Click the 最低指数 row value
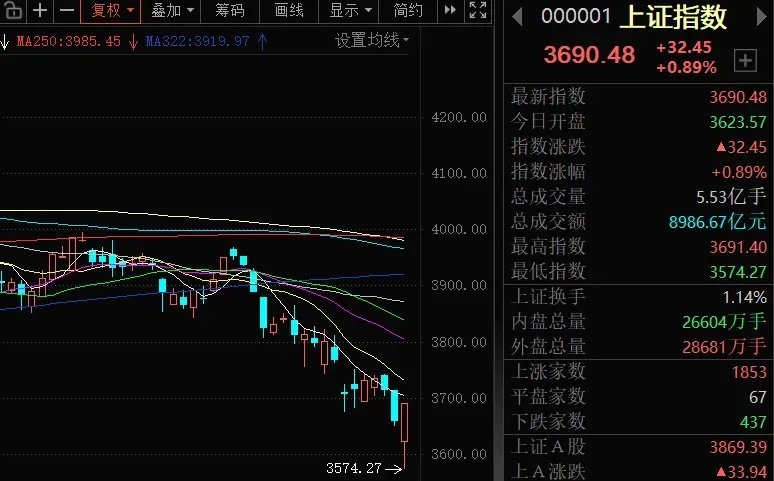774x481 pixels. point(738,272)
